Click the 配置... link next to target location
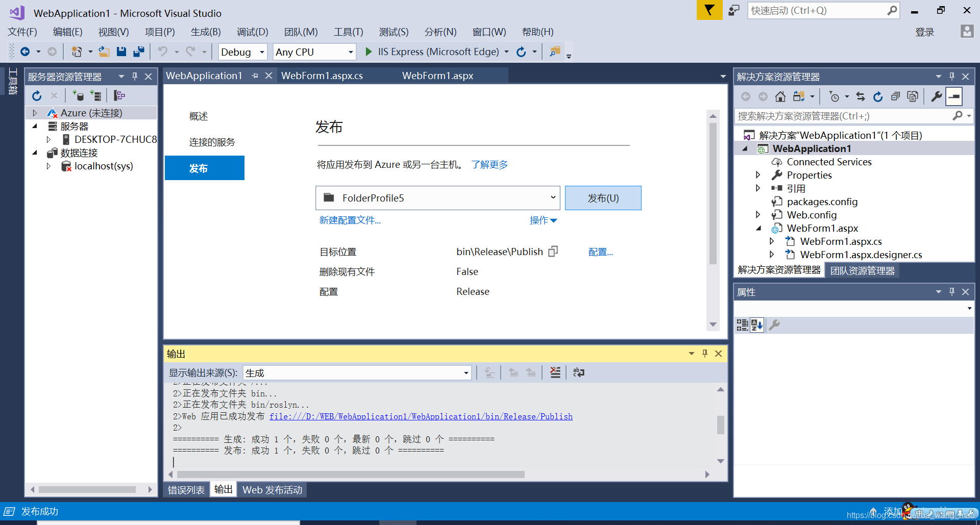 coord(601,252)
